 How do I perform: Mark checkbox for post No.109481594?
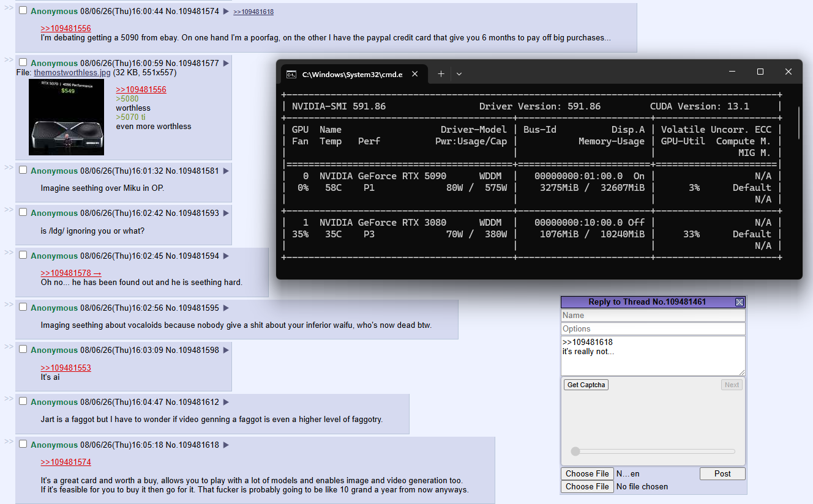(x=23, y=255)
